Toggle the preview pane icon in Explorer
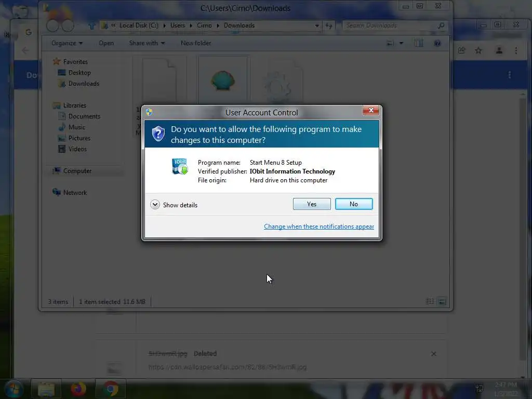Image resolution: width=532 pixels, height=399 pixels. [419, 43]
